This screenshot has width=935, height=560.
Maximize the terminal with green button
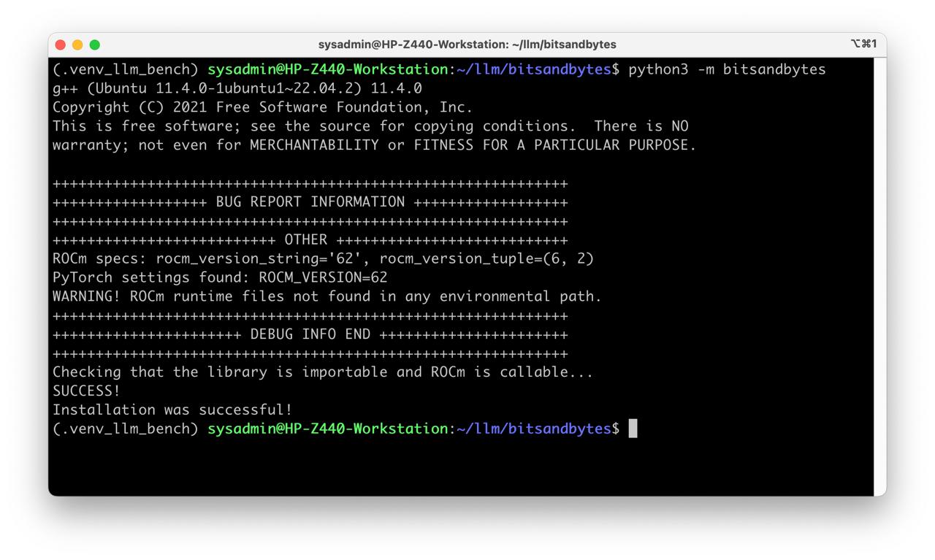click(x=94, y=45)
